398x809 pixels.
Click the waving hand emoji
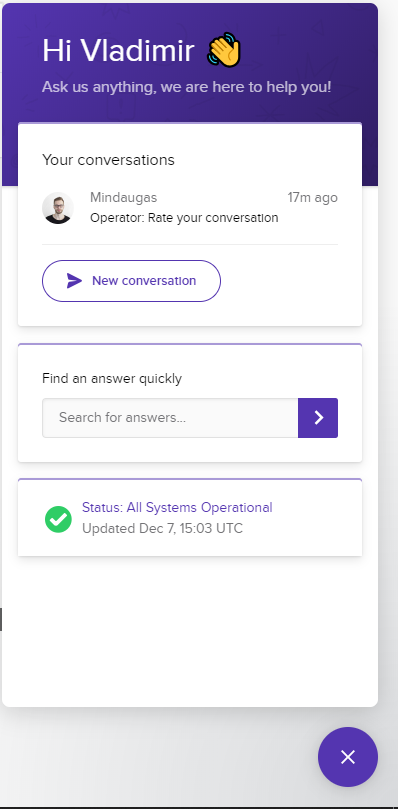point(224,50)
